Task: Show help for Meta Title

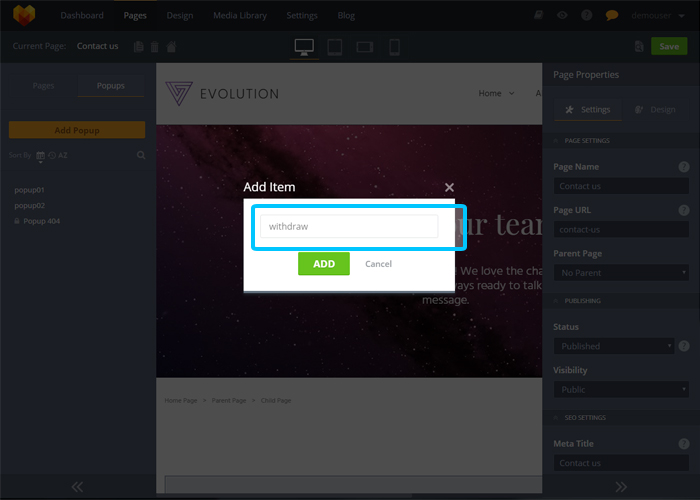Action: (x=683, y=444)
